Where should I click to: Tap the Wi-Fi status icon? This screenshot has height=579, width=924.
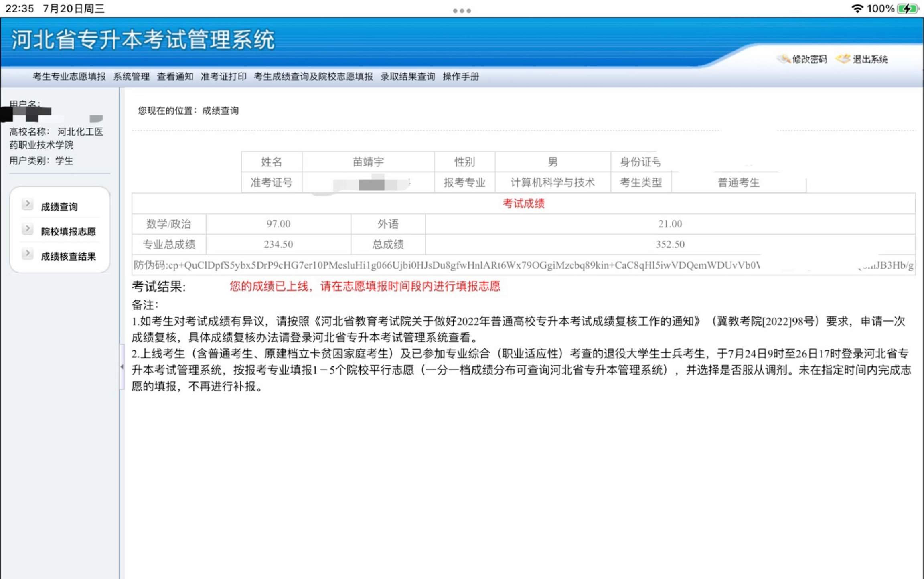pos(857,8)
